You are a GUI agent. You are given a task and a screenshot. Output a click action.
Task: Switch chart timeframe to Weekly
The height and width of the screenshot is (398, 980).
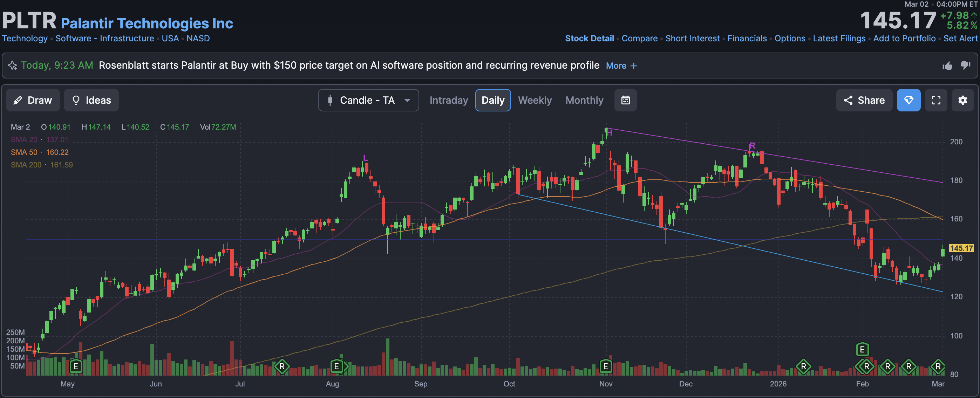(x=535, y=100)
